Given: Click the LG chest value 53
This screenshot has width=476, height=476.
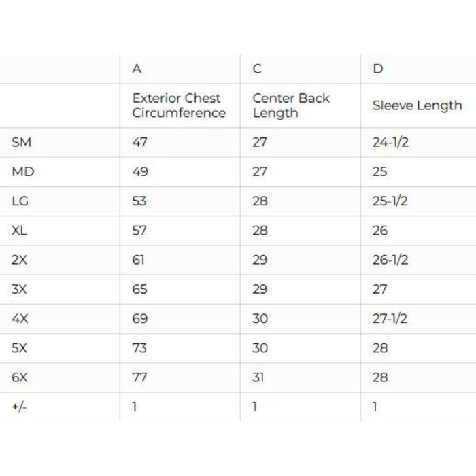Looking at the screenshot, I should click(x=139, y=201).
